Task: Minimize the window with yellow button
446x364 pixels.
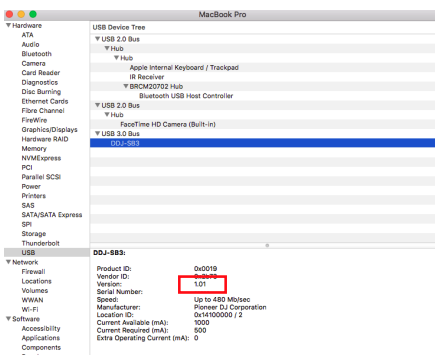Action: click(21, 14)
